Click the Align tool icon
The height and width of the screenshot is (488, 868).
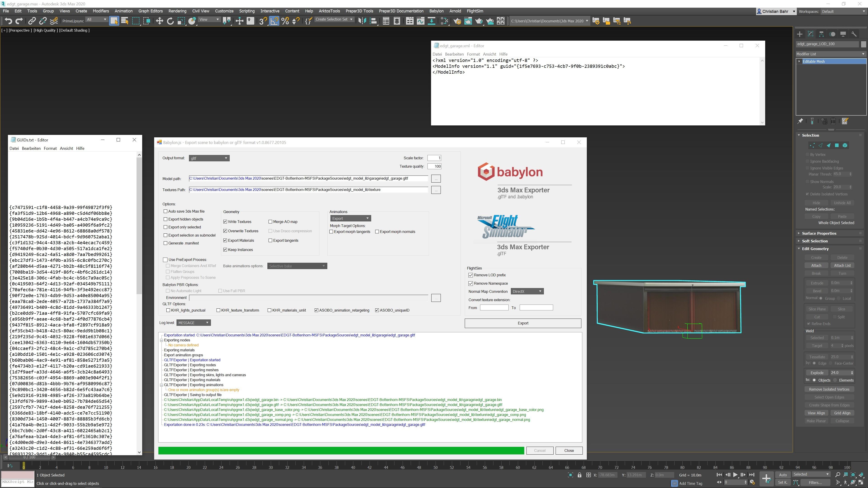click(373, 21)
